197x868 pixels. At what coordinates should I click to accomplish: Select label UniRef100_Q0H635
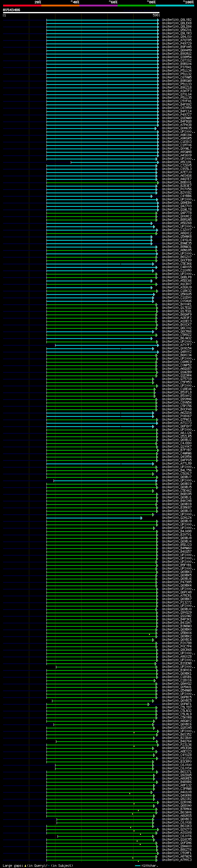tap(177, 128)
